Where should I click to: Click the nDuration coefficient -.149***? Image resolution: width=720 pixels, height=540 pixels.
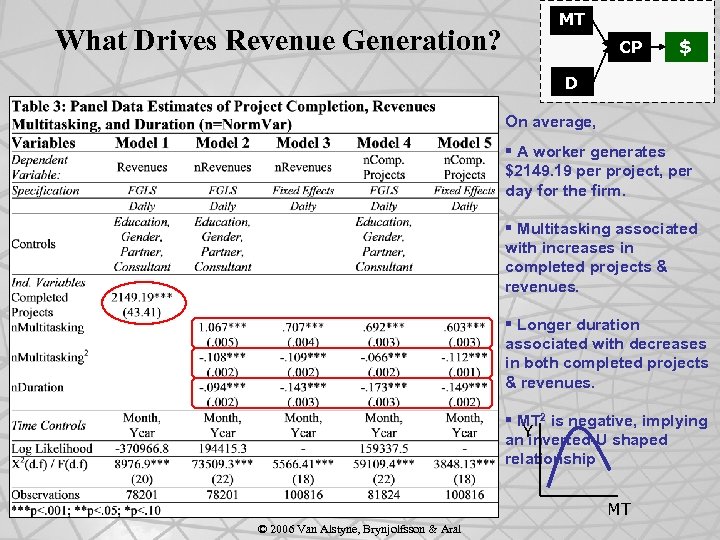point(465,387)
